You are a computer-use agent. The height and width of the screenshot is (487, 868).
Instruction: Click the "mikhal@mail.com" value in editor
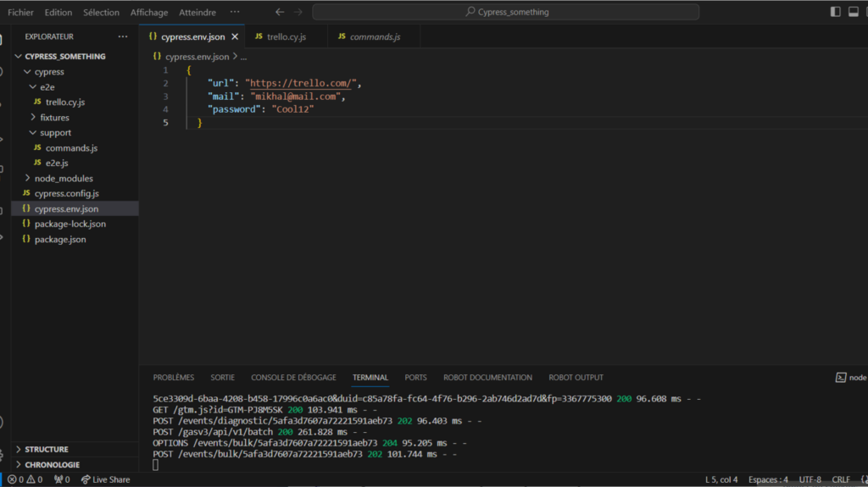(296, 97)
